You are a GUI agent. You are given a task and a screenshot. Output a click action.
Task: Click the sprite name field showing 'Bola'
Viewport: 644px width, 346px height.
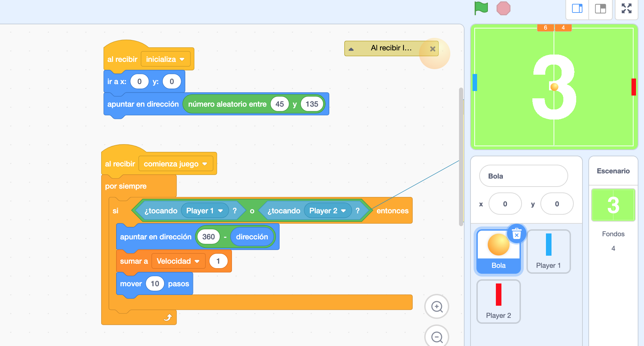[523, 176]
